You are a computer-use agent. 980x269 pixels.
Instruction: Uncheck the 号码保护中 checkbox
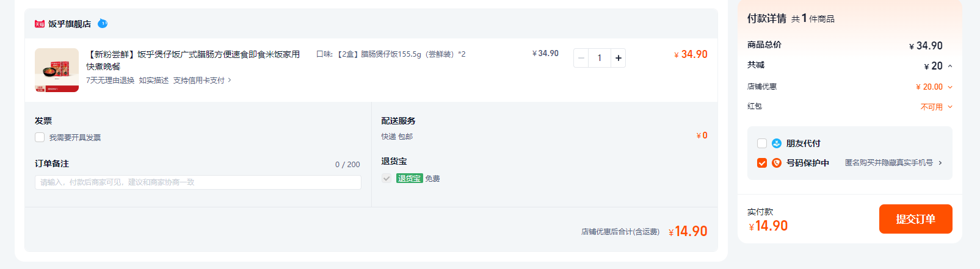coord(762,163)
